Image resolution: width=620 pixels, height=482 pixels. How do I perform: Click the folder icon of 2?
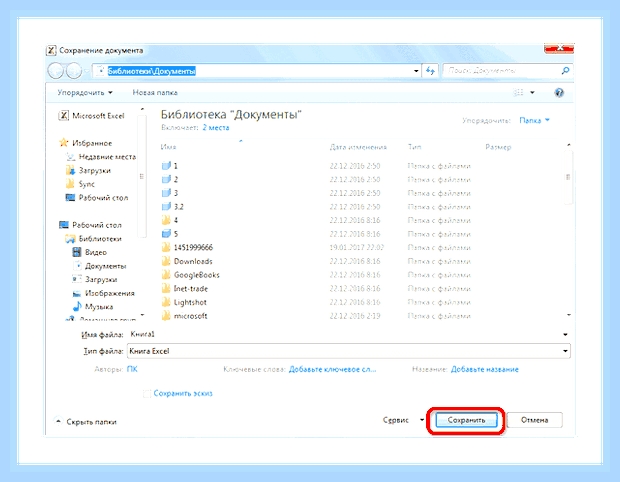[x=166, y=180]
